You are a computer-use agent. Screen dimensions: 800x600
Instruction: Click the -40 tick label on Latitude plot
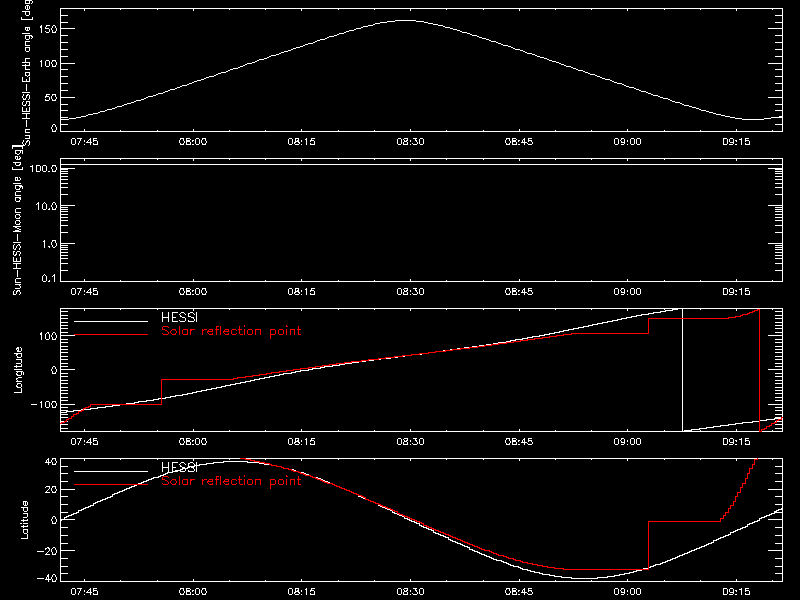pyautogui.click(x=47, y=579)
